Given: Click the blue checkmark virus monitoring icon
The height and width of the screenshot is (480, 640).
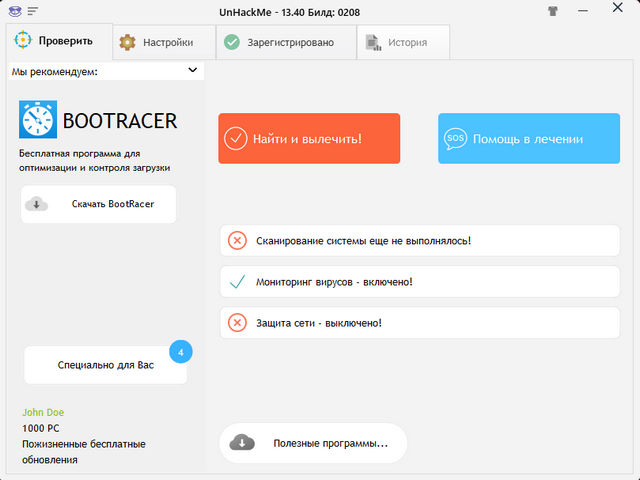Looking at the screenshot, I should point(237,282).
